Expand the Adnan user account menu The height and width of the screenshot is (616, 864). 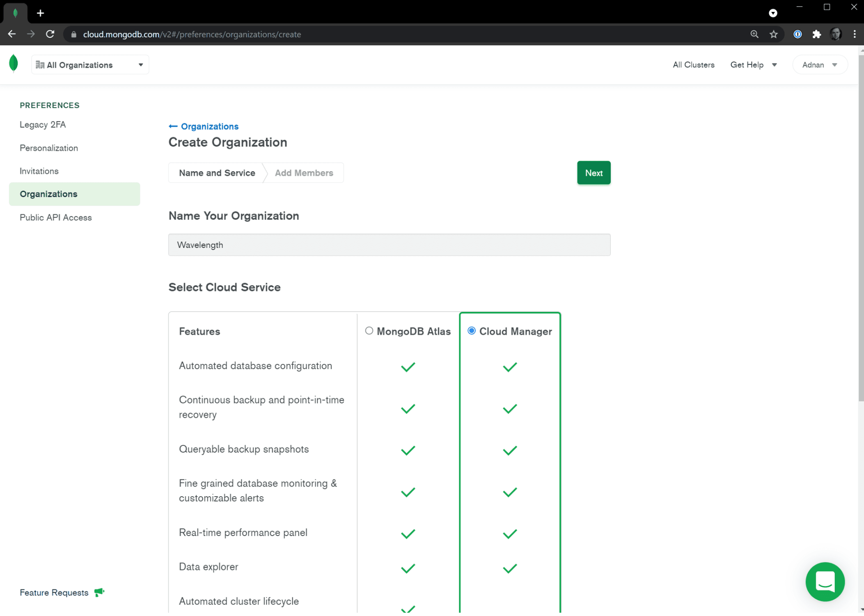click(819, 65)
